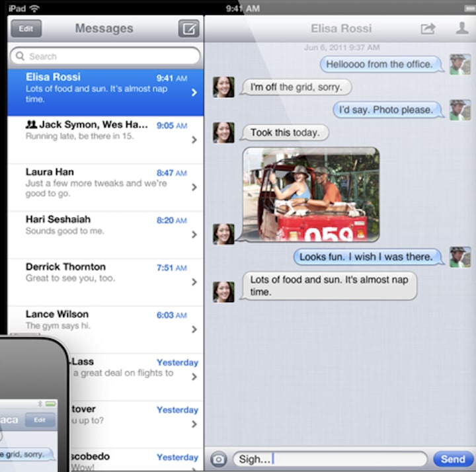Tap the compose new message icon
The image size is (476, 472).
point(189,28)
